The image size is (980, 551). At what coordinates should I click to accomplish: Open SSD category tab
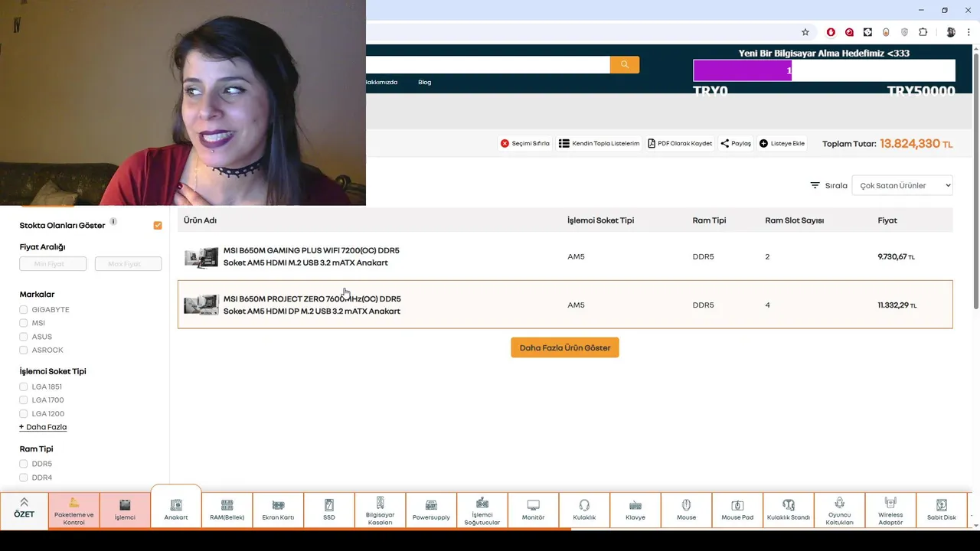[329, 510]
